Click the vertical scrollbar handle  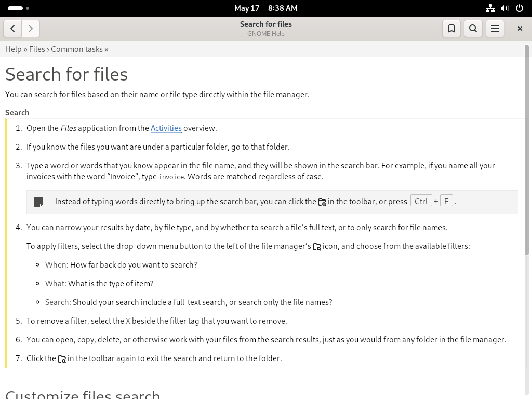tap(527, 150)
